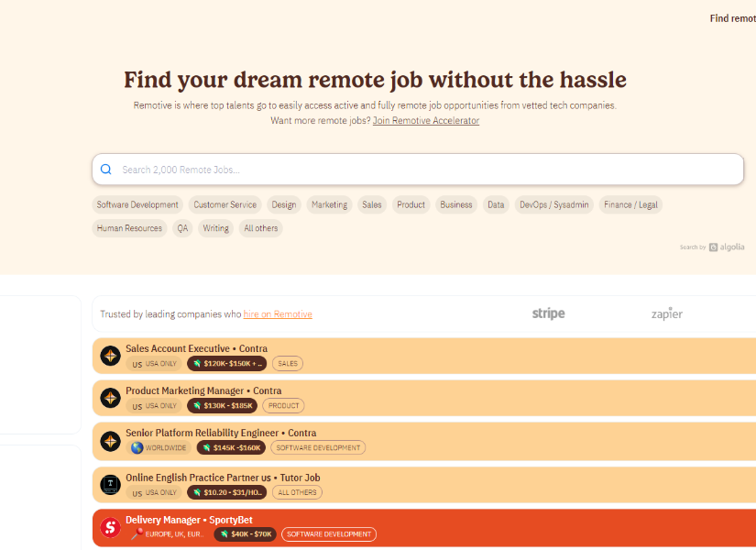The width and height of the screenshot is (756, 550).
Task: Click the $40K - $70K salary badge
Action: (x=246, y=534)
